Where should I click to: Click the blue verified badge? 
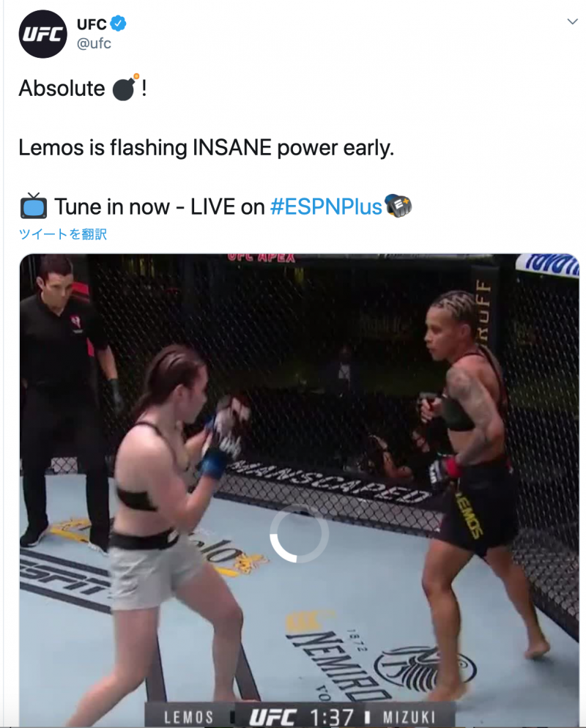119,23
